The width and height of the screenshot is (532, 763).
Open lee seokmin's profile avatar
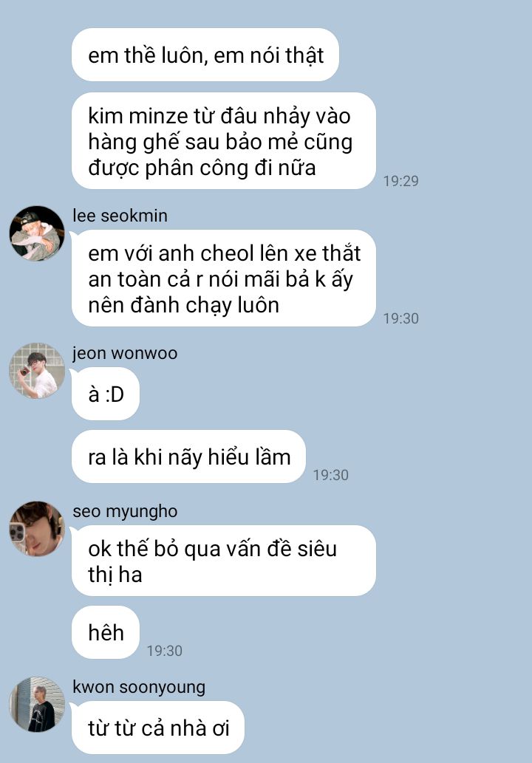[x=37, y=233]
